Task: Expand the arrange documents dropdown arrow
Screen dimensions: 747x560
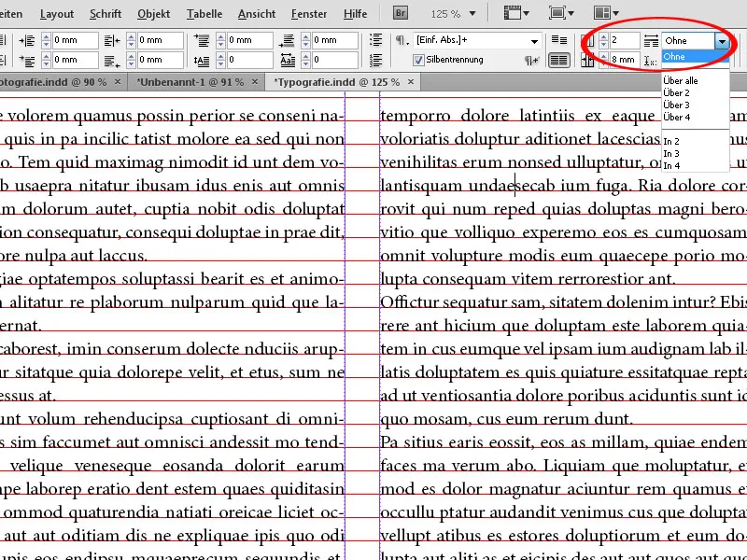Action: pos(615,14)
